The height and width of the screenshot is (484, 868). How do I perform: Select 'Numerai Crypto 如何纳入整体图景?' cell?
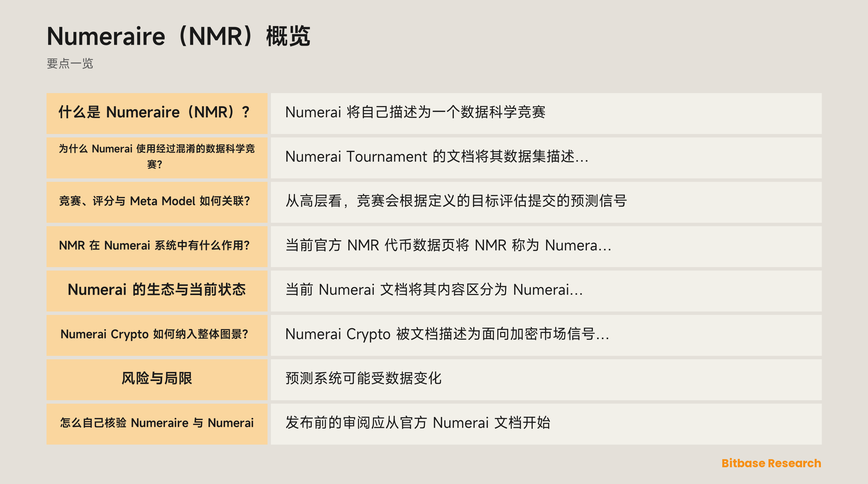157,335
